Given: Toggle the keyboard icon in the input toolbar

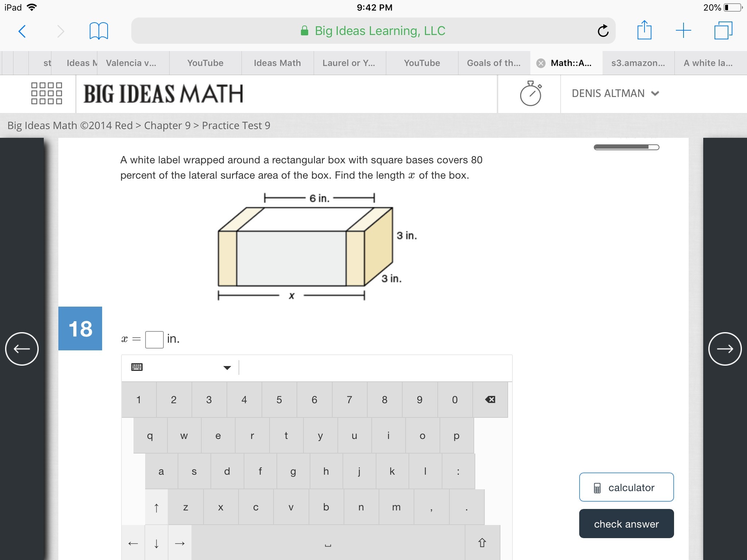Looking at the screenshot, I should click(137, 367).
